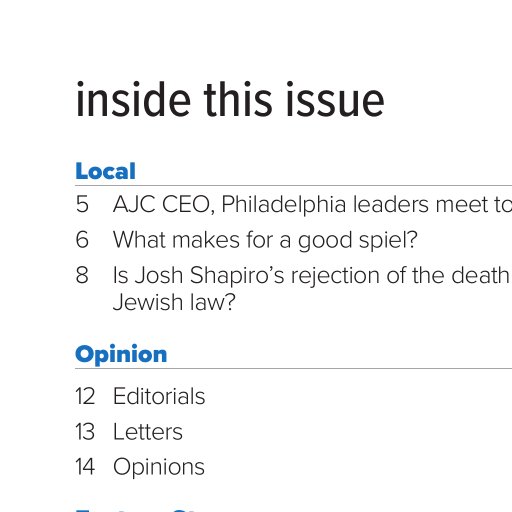512x512 pixels.
Task: Click the divider line under Local
Action: (x=294, y=185)
